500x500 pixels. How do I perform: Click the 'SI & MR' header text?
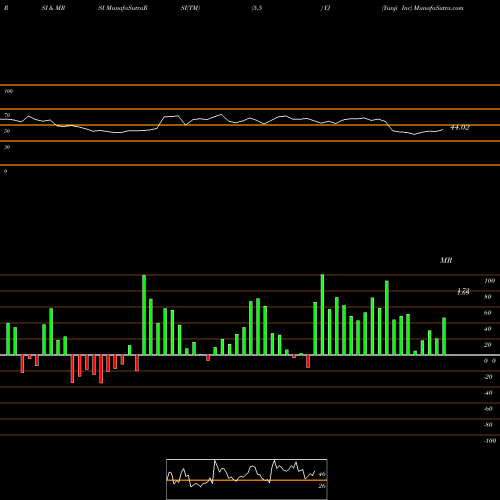pos(53,8)
